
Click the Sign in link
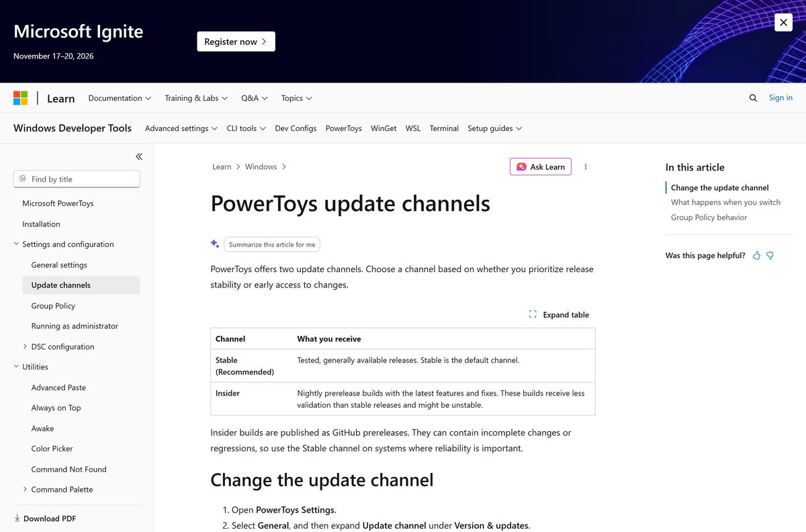pyautogui.click(x=780, y=97)
